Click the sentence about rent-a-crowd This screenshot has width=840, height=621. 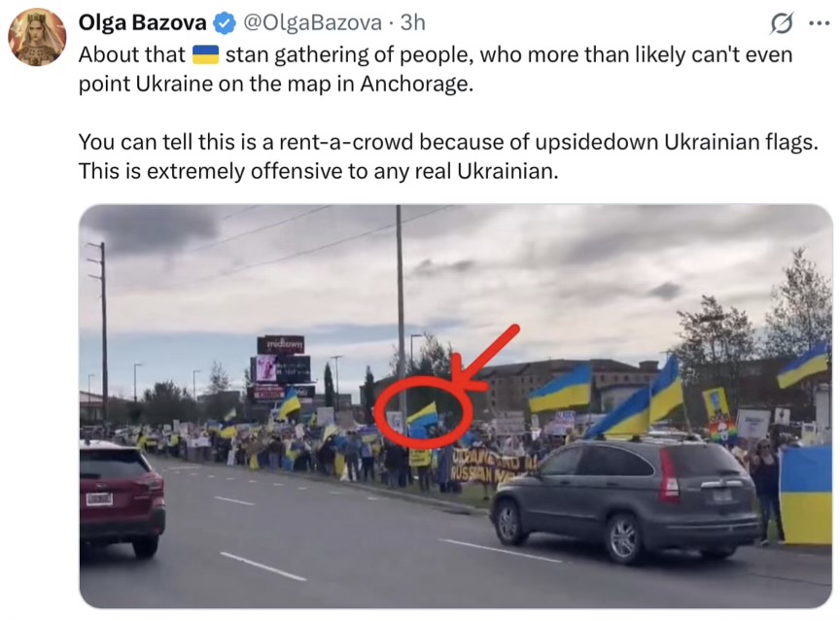coord(448,142)
